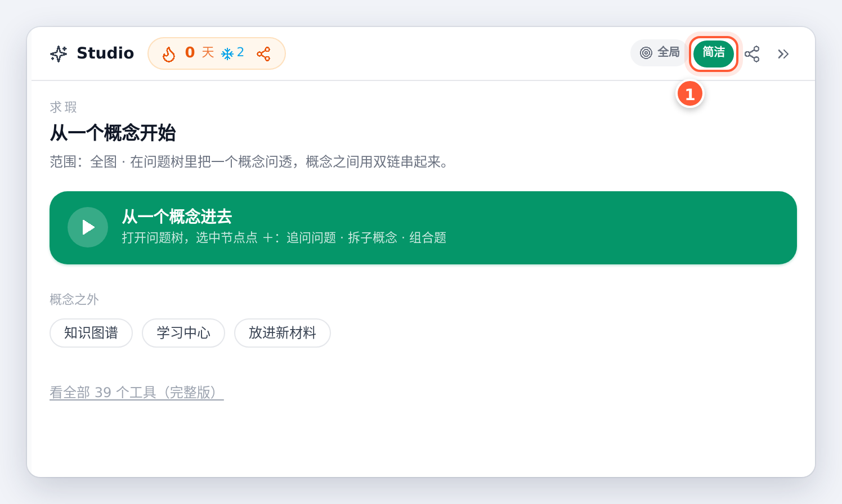Screen dimensions: 842x504
Task: Select the 放进新材料 chip
Action: click(283, 333)
